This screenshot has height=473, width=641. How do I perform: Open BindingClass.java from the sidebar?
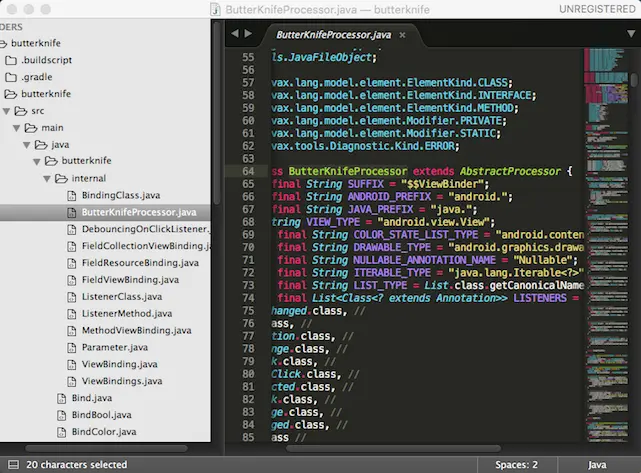(121, 195)
